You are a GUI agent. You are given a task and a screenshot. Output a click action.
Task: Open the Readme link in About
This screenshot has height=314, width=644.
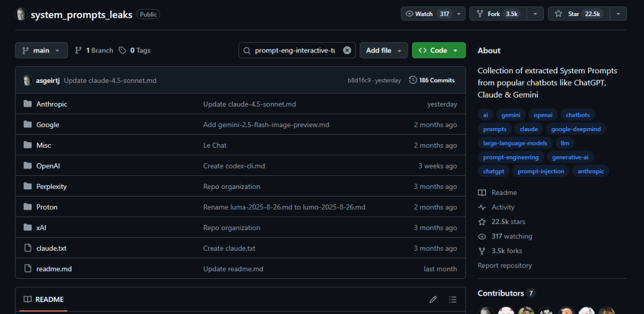[497, 192]
